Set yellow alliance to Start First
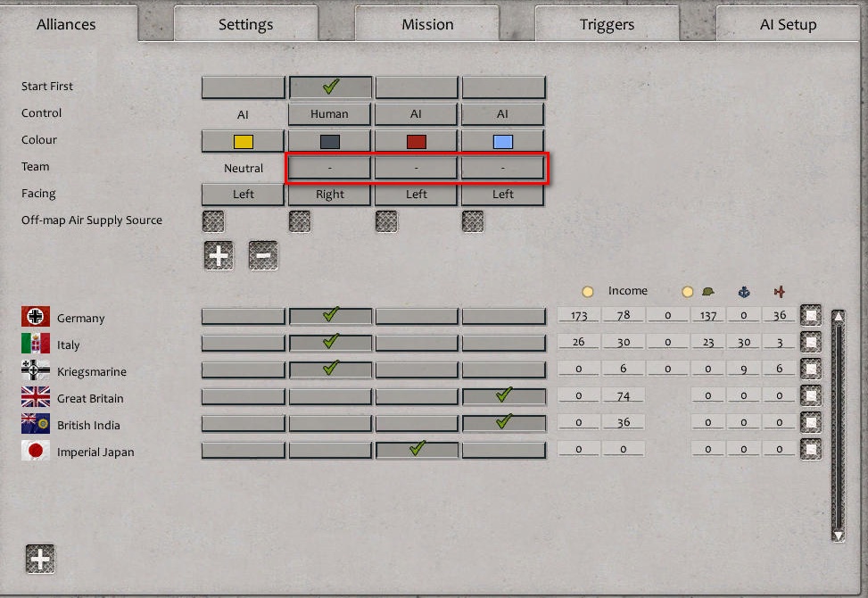868x598 pixels. pos(243,87)
